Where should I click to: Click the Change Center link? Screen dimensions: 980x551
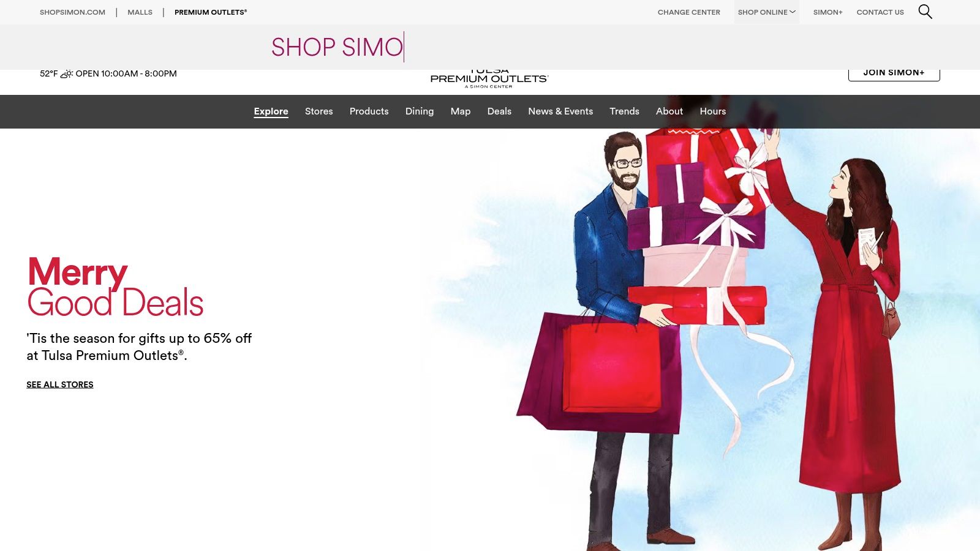coord(689,12)
